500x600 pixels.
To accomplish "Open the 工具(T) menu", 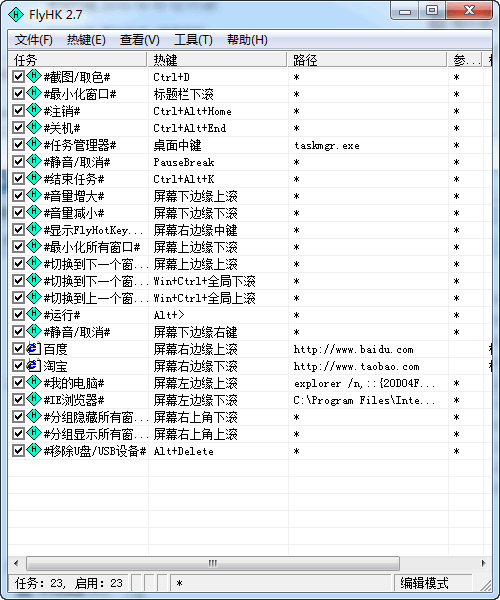I will pos(193,39).
